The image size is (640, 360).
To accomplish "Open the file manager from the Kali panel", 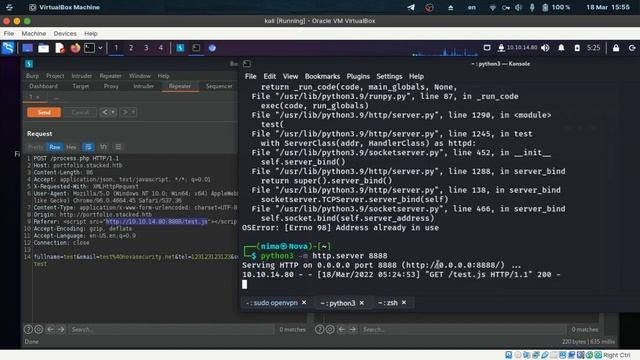I will click(43, 48).
